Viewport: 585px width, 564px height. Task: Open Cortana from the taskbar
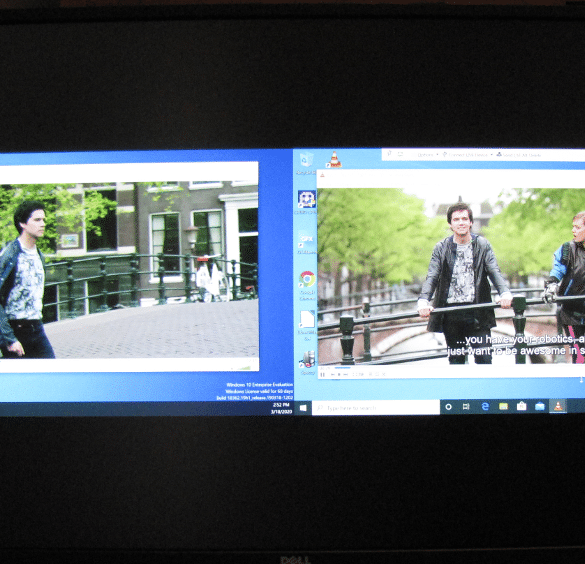tap(448, 407)
